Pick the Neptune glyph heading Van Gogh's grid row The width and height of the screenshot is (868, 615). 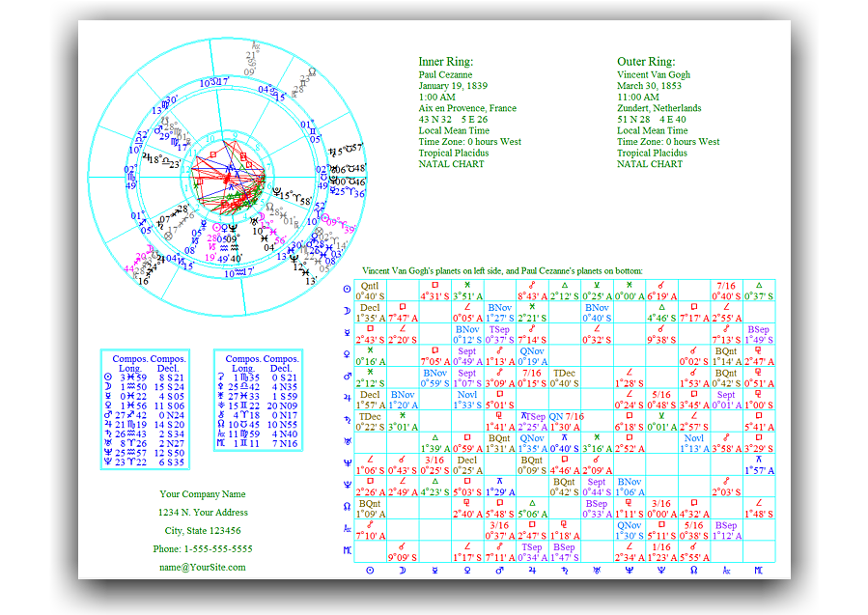(x=347, y=463)
